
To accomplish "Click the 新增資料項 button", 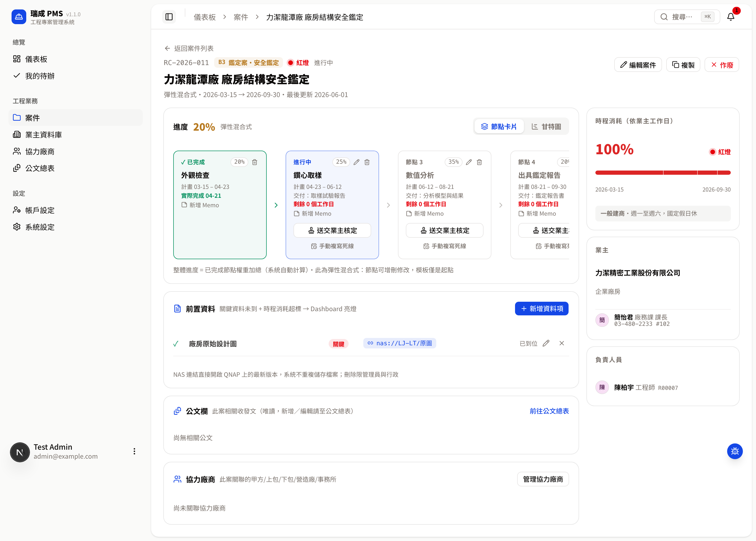I will (542, 309).
